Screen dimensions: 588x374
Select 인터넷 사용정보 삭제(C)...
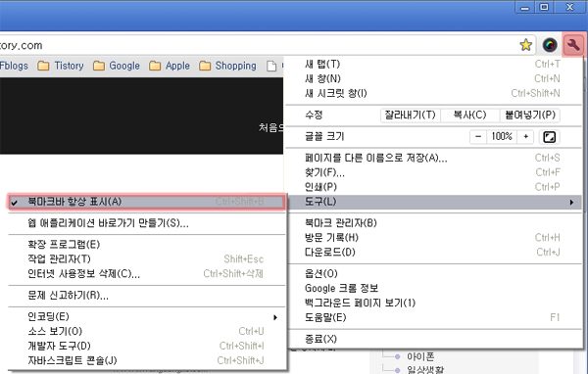click(147, 274)
